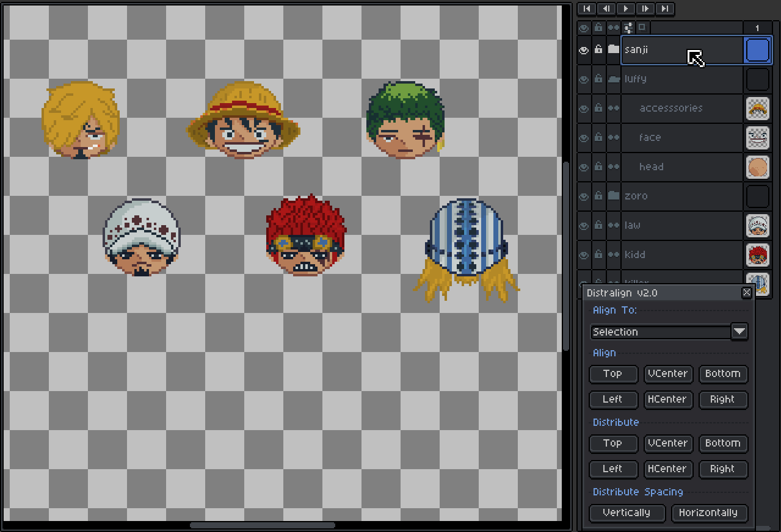Viewport: 781px width, 532px height.
Task: Step to the next frame
Action: pyautogui.click(x=645, y=9)
